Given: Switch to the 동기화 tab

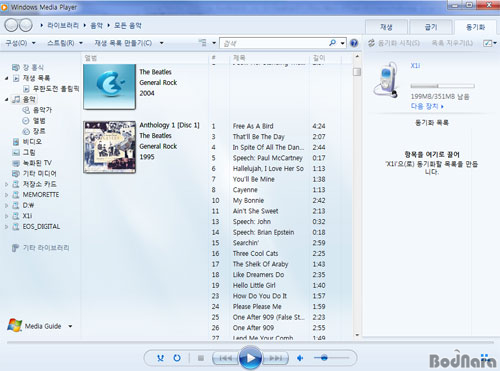Looking at the screenshot, I should pyautogui.click(x=476, y=27).
